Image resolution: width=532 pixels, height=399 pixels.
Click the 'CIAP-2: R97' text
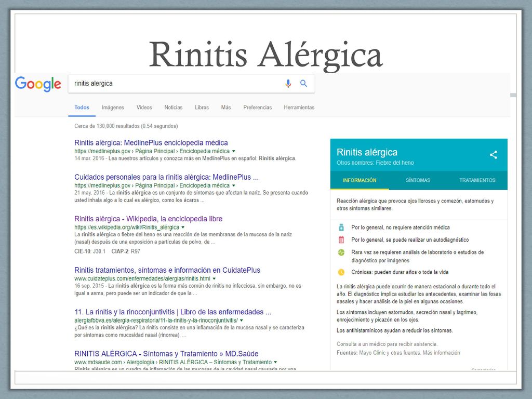tap(126, 251)
